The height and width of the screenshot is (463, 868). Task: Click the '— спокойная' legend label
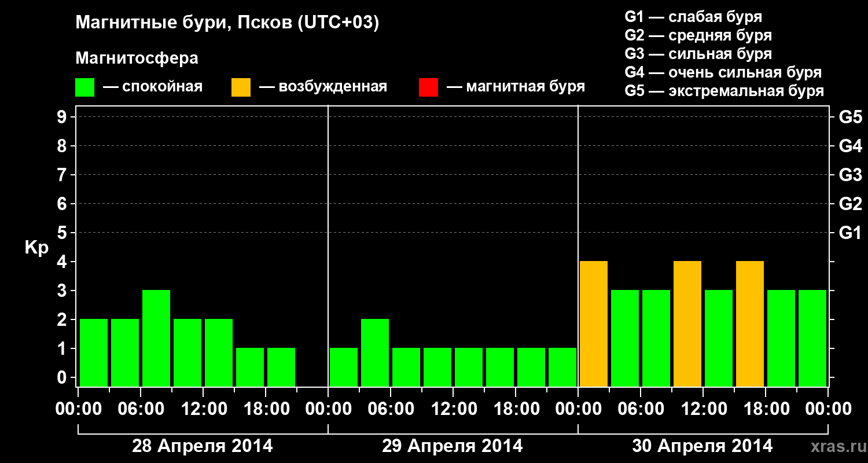[x=153, y=87]
